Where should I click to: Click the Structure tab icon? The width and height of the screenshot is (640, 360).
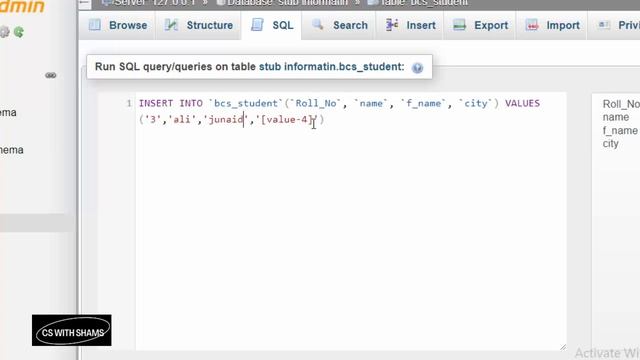click(171, 25)
